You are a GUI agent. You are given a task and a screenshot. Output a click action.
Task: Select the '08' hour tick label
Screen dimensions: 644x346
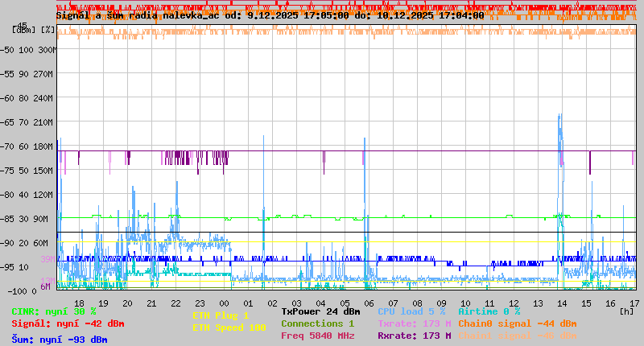point(417,303)
